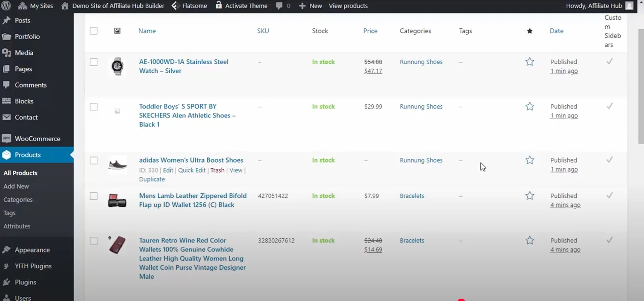Image resolution: width=644 pixels, height=301 pixels.
Task: Click the user avatar icon
Action: pyautogui.click(x=629, y=6)
